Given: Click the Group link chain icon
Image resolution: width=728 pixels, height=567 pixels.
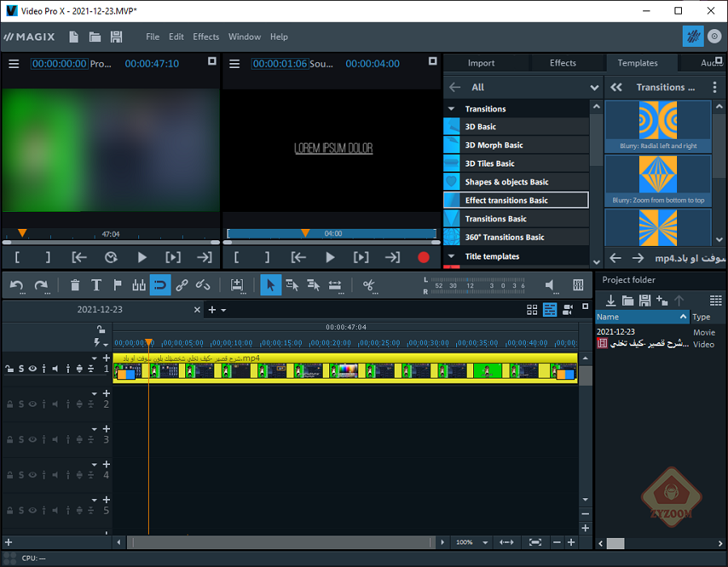Looking at the screenshot, I should tap(181, 286).
